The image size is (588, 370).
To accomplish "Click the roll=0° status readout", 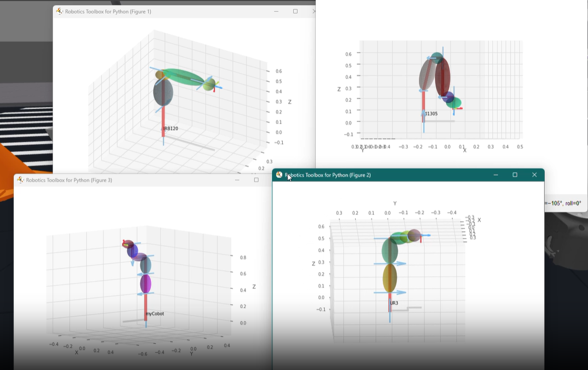I will pos(573,203).
